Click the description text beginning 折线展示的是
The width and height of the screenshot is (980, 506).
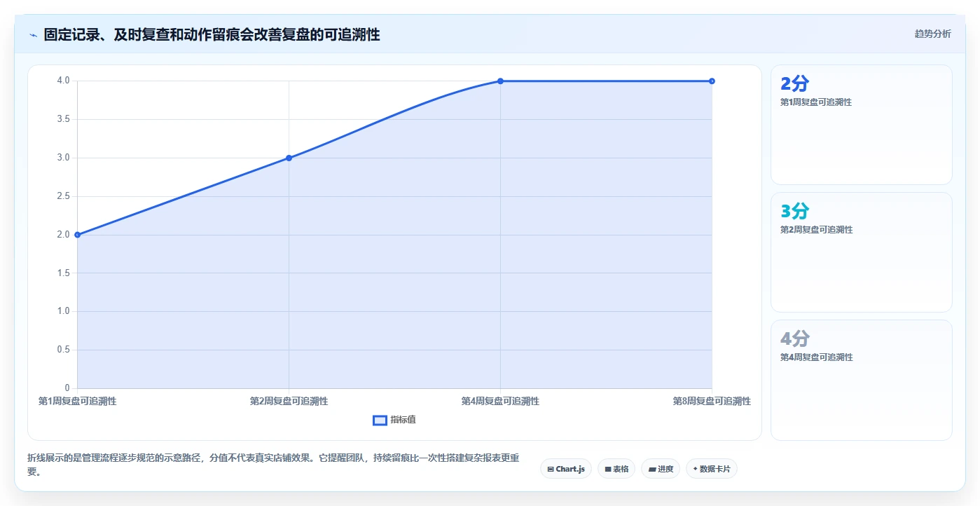(273, 465)
